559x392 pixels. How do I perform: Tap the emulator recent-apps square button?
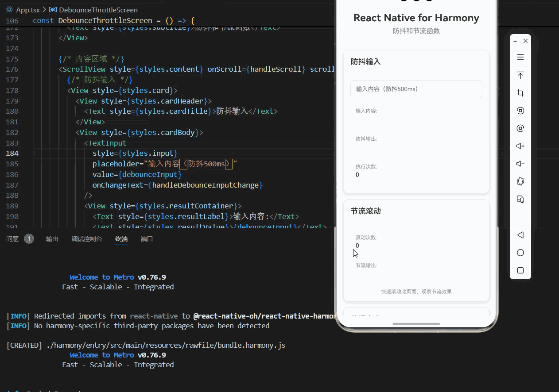pos(520,270)
